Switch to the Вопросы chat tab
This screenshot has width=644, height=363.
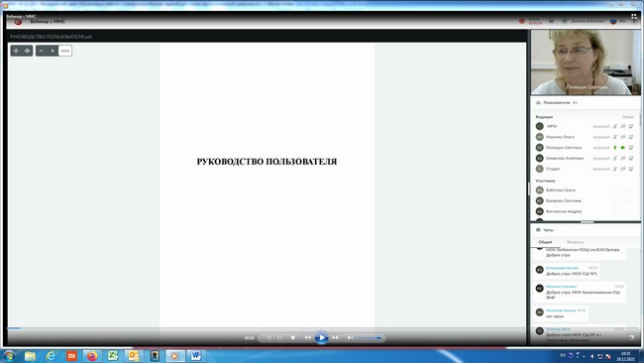coord(575,242)
